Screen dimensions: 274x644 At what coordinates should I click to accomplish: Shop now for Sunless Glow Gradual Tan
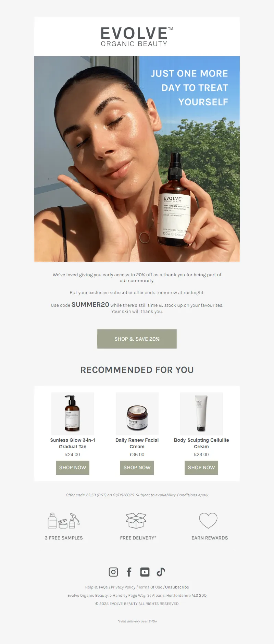click(73, 467)
